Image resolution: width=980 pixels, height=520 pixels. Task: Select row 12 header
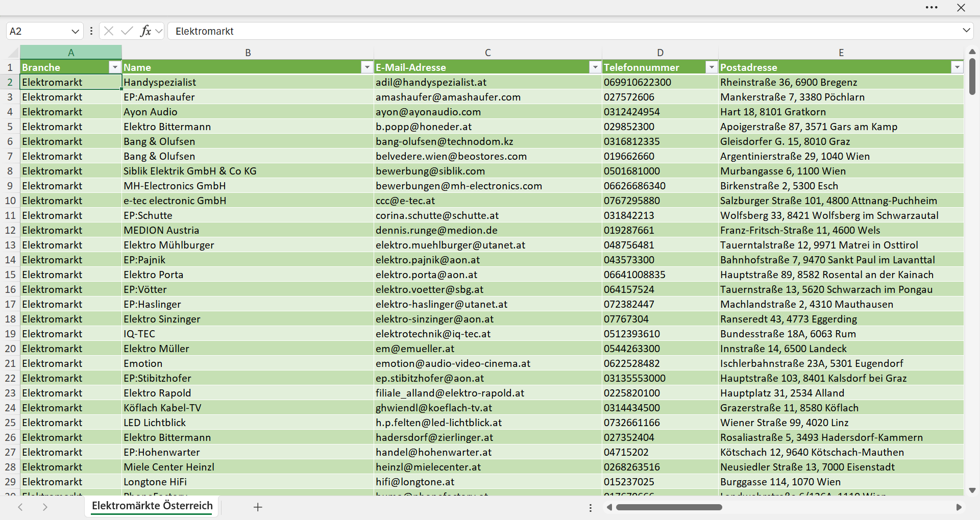tap(10, 230)
